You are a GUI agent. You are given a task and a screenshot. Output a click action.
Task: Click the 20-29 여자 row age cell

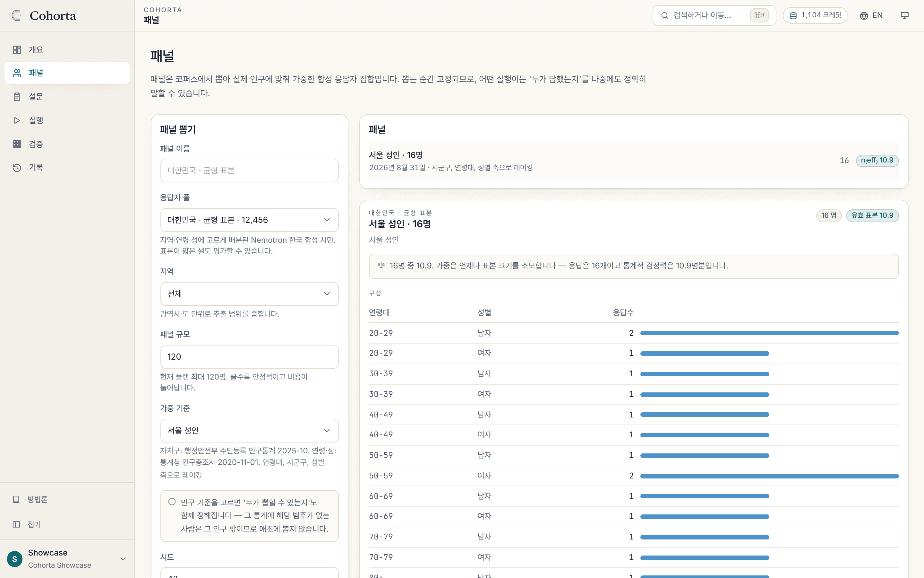point(381,353)
